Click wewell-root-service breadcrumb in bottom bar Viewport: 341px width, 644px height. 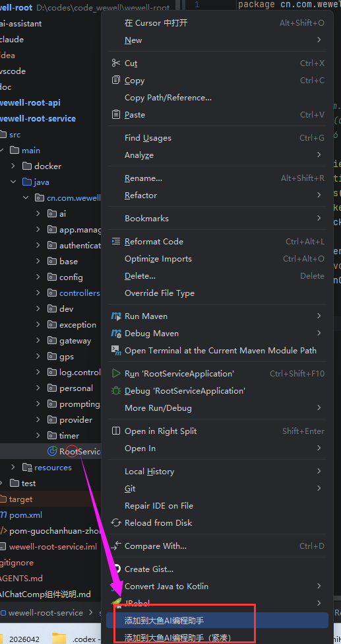click(46, 612)
